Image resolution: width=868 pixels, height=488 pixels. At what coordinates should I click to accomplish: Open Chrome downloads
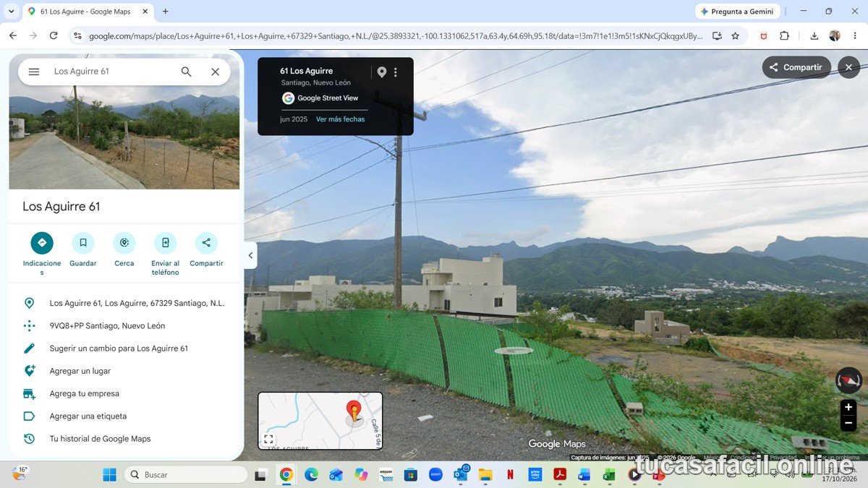tap(814, 35)
